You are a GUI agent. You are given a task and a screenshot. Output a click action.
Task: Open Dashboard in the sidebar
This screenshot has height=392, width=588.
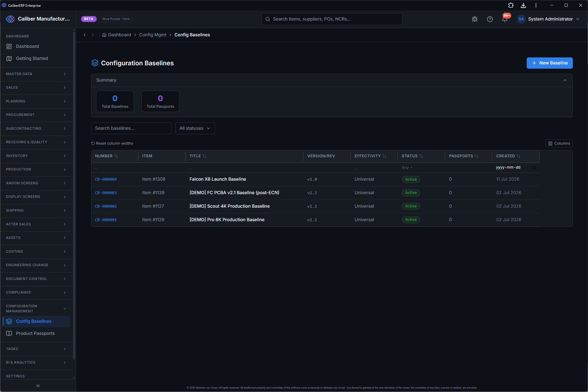click(36, 46)
